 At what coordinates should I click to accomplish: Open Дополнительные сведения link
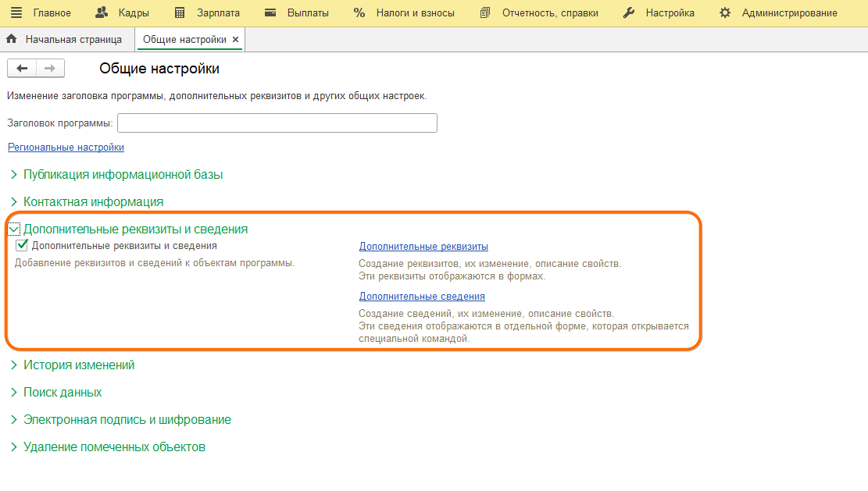click(422, 297)
